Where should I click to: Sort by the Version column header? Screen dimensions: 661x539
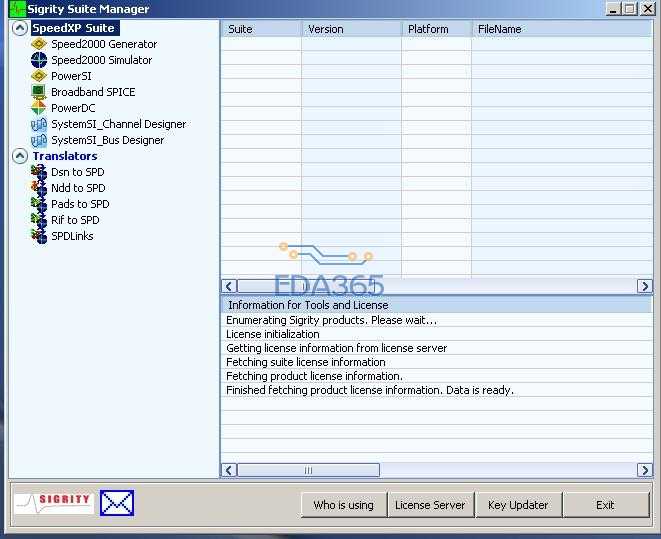point(352,29)
